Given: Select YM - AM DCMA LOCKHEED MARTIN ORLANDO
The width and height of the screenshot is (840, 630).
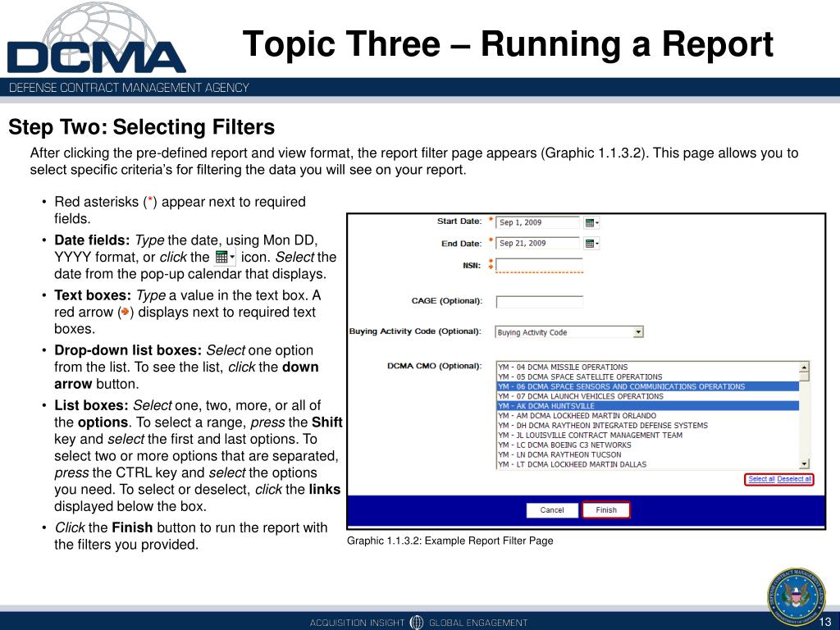Looking at the screenshot, I should click(647, 415).
